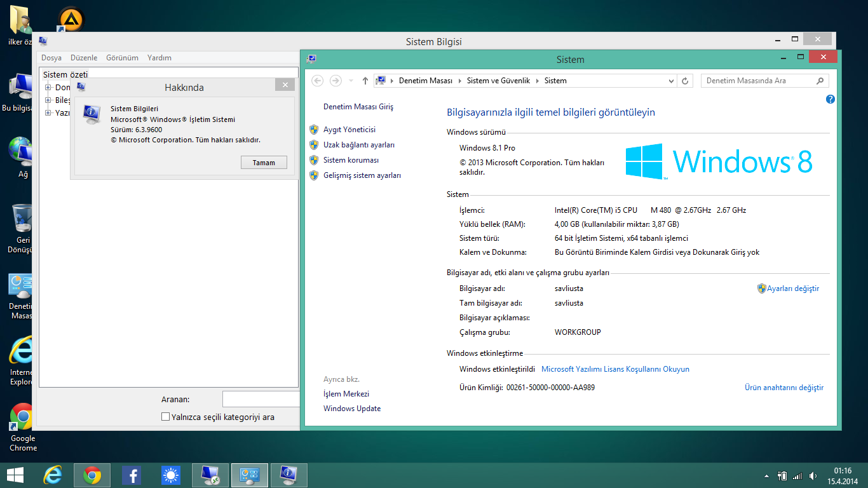Open İşlem Merkezi link
Screen dimensions: 868x488
pos(346,394)
